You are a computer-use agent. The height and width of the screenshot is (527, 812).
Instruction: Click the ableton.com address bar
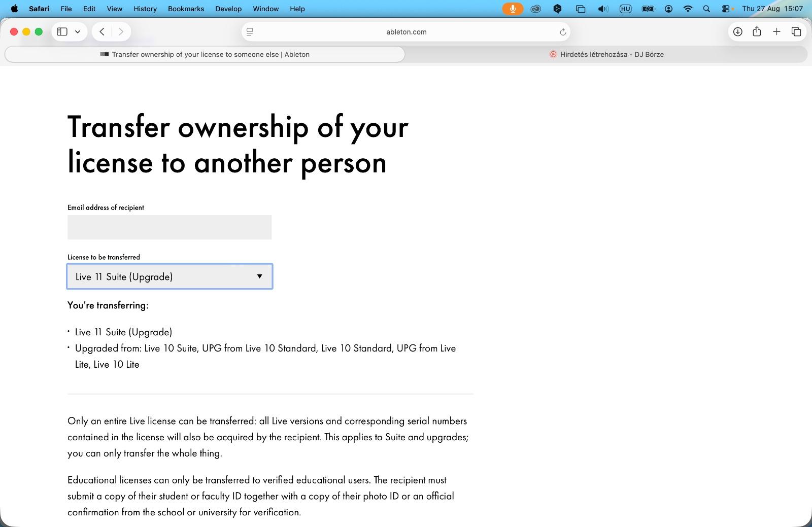coord(406,31)
